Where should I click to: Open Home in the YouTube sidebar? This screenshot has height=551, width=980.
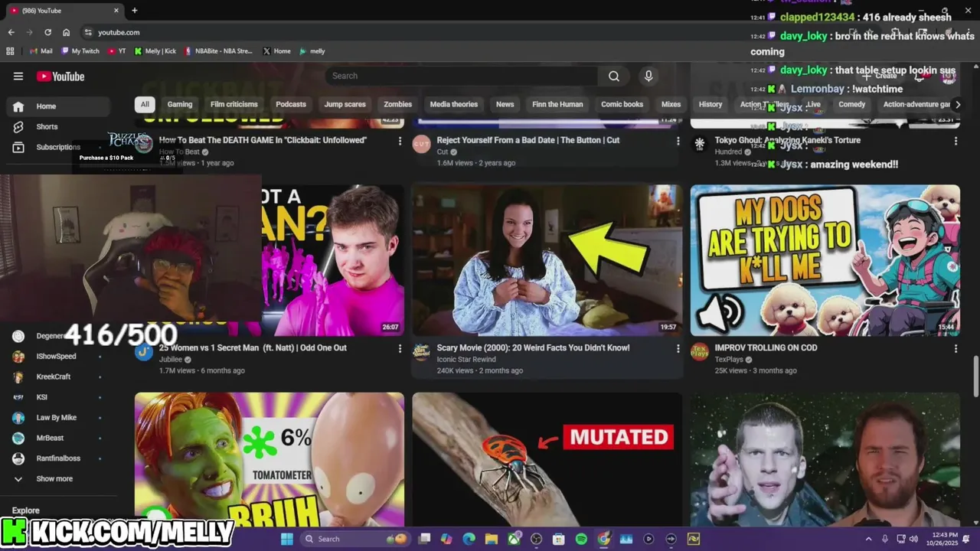pyautogui.click(x=57, y=106)
